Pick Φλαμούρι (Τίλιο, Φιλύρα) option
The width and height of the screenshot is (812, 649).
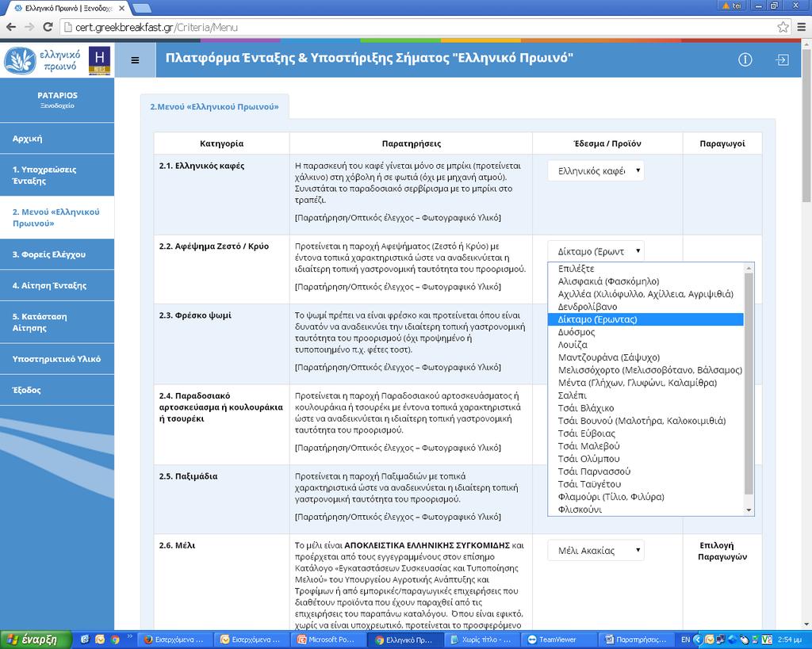click(x=645, y=497)
